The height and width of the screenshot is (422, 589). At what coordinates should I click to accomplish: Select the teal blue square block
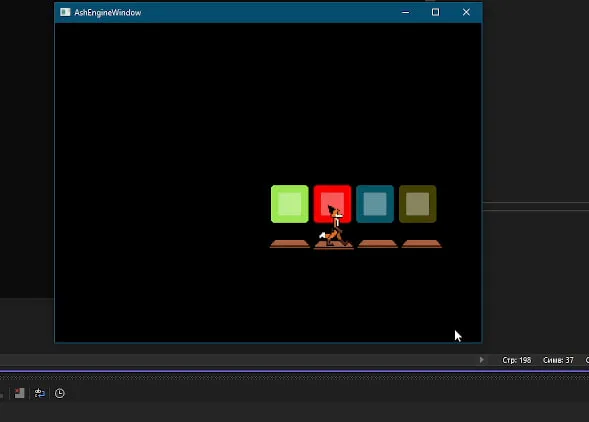[x=375, y=204]
